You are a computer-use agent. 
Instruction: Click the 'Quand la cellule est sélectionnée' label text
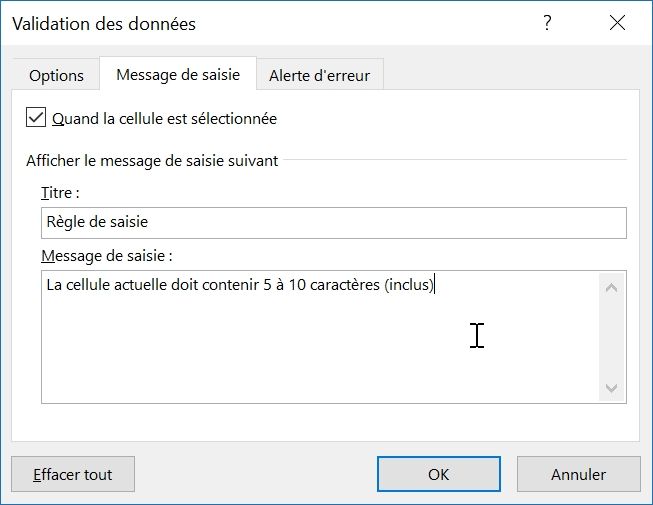click(164, 118)
